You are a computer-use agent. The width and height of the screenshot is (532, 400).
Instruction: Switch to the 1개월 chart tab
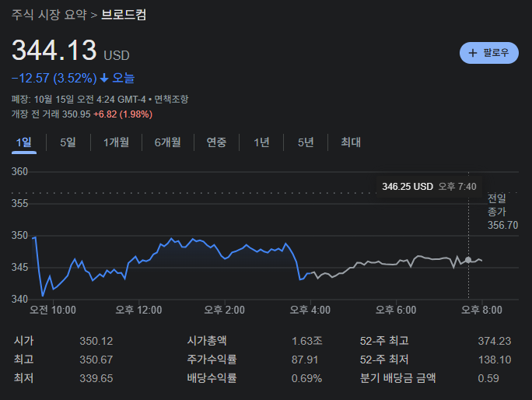pyautogui.click(x=116, y=142)
